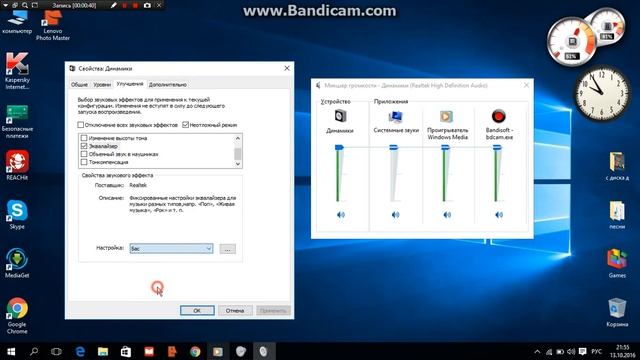Screen dimensions: 640x360
Task: Toggle the Неотложный режим checkbox
Action: pos(185,124)
